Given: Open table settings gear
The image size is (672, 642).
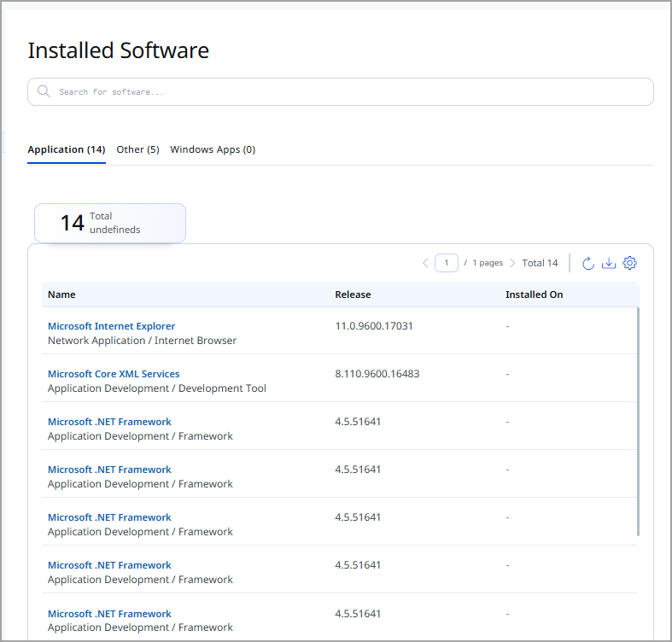Looking at the screenshot, I should click(x=629, y=263).
